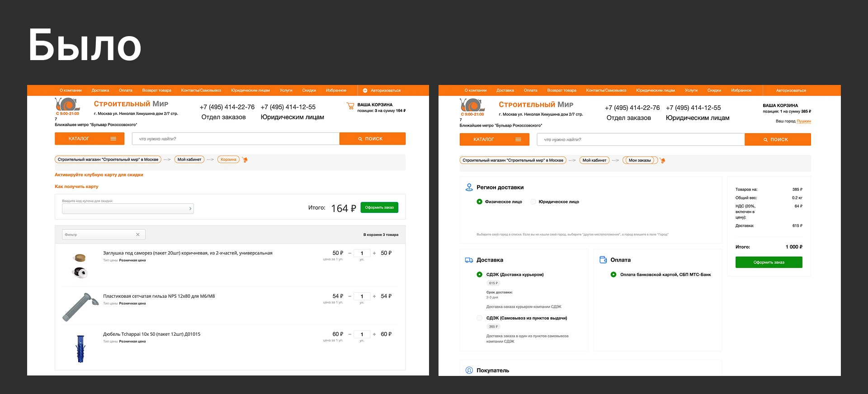The height and width of the screenshot is (394, 868).
Task: Choose СДЭК (Самовывоз из пунктов выдачи) delivery
Action: pos(480,318)
